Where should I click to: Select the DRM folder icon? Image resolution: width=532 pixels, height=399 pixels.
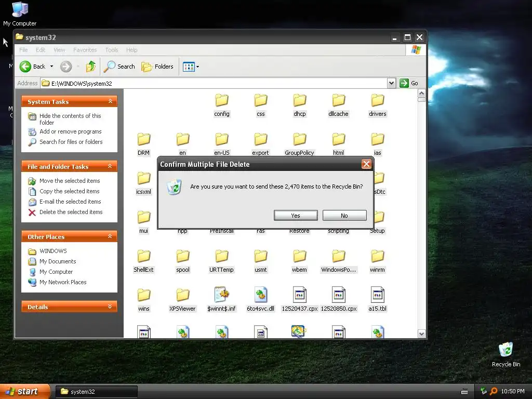pyautogui.click(x=143, y=139)
